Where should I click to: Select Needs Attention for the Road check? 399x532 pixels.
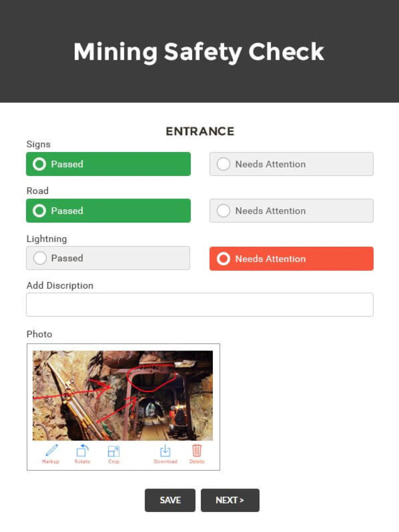pos(291,211)
